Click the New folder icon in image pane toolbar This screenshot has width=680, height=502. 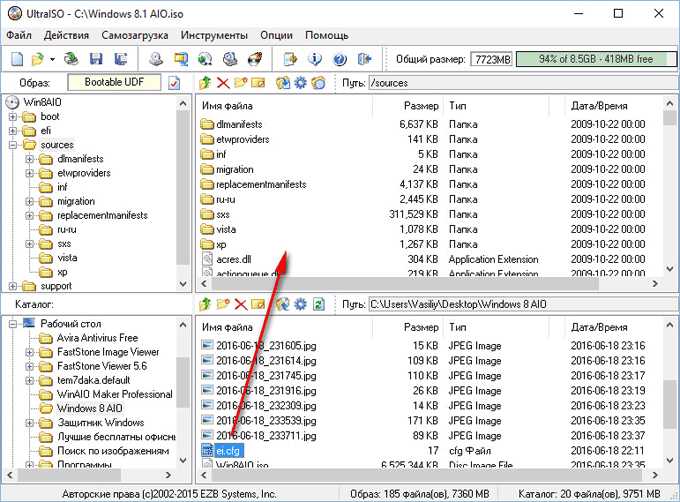(241, 83)
